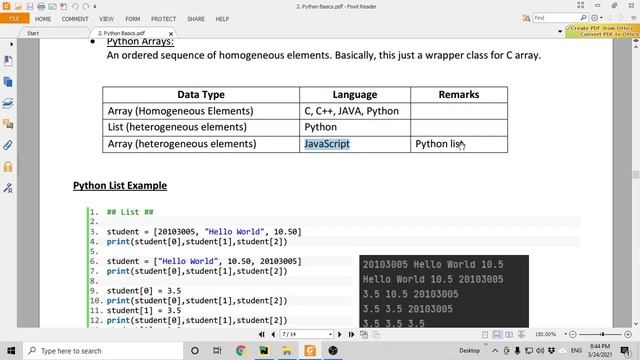Open the VIEW ribbon tab
Viewport: 640px width, 360px height.
[107, 19]
